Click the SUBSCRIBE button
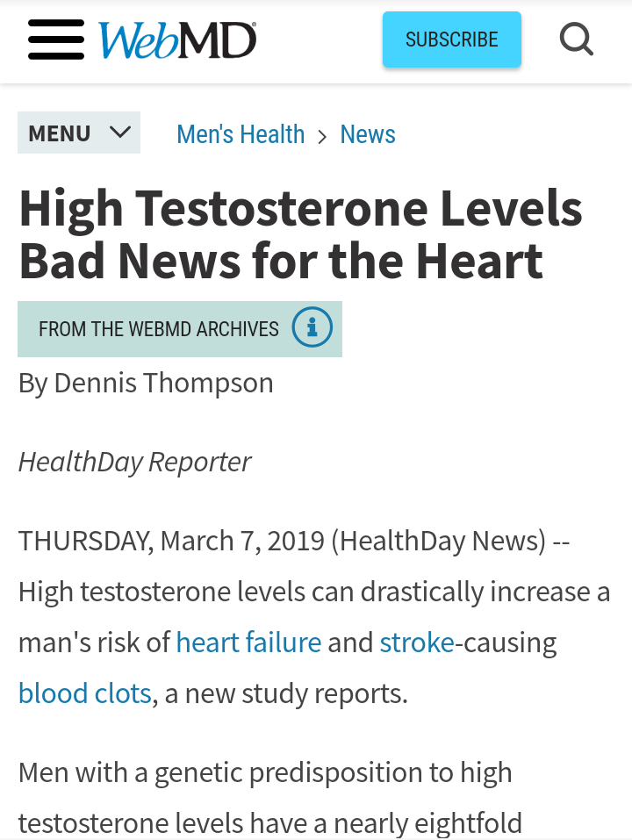The width and height of the screenshot is (632, 840). pos(451,39)
